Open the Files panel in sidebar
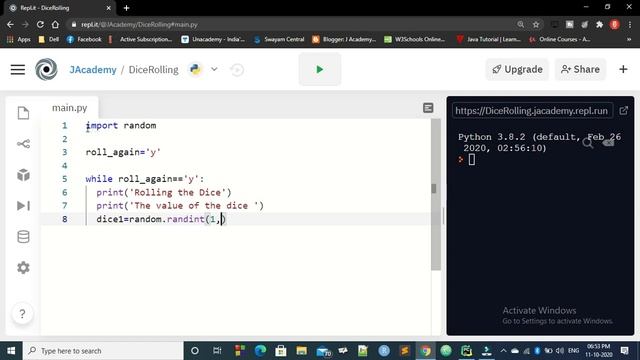This screenshot has height=360, width=640. [23, 113]
